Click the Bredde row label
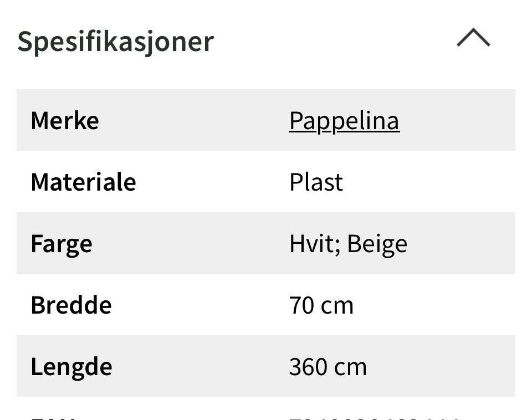Viewport: 532px width, 420px height. 70,304
